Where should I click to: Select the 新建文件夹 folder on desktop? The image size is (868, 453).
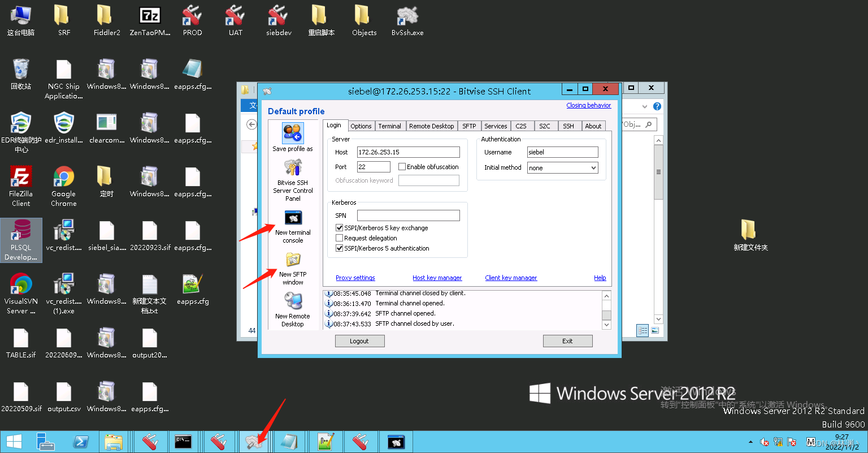(750, 235)
